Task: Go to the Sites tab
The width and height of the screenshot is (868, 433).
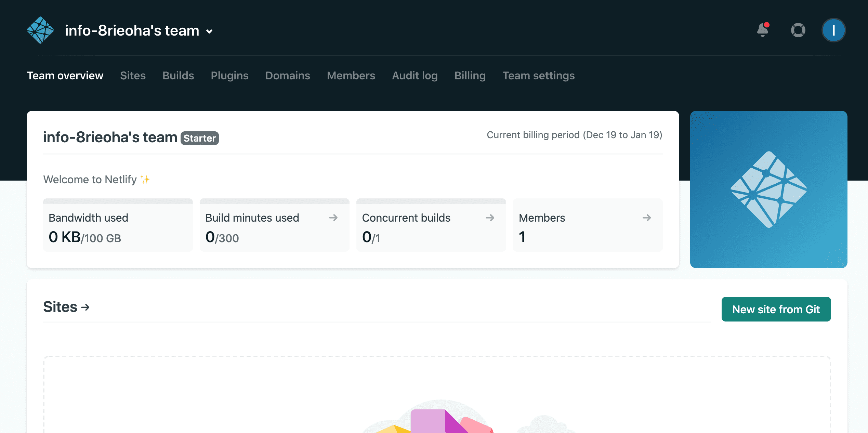Action: 133,75
